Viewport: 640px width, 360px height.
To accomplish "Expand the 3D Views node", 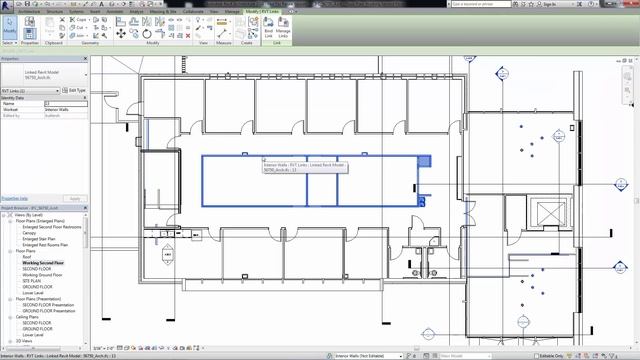I will (10, 341).
